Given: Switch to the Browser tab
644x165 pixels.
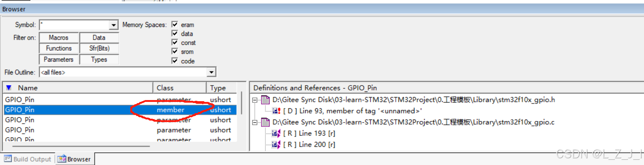Looking at the screenshot, I should (75, 159).
